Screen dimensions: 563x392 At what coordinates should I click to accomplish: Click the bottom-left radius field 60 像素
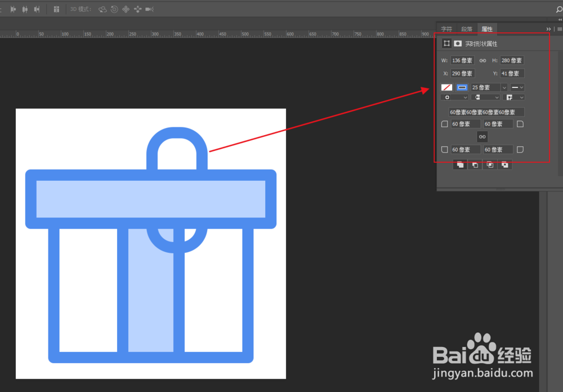tap(466, 149)
